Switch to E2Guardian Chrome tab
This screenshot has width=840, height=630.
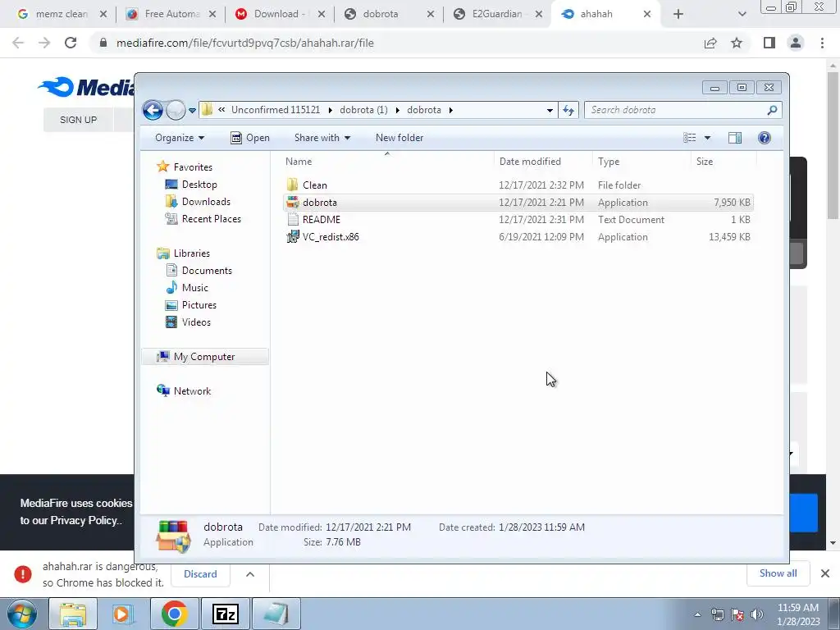click(498, 14)
